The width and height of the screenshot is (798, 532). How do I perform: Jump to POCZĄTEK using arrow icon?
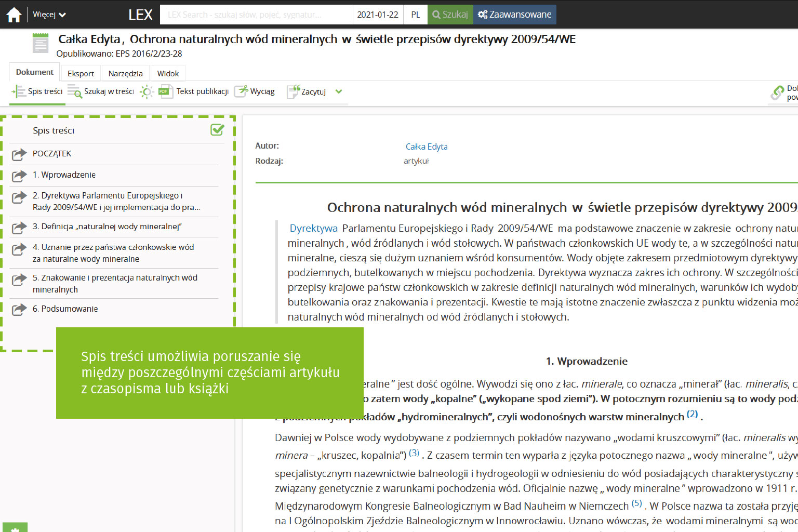click(19, 154)
